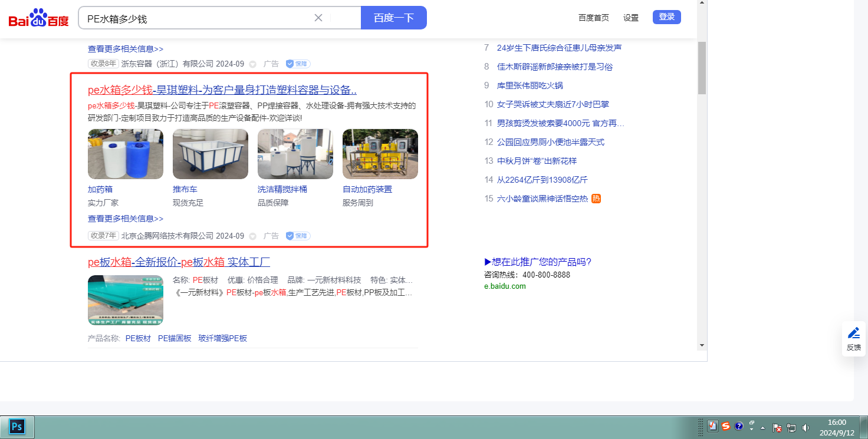Click the Sogou input method tray icon
868x439 pixels.
click(x=726, y=427)
